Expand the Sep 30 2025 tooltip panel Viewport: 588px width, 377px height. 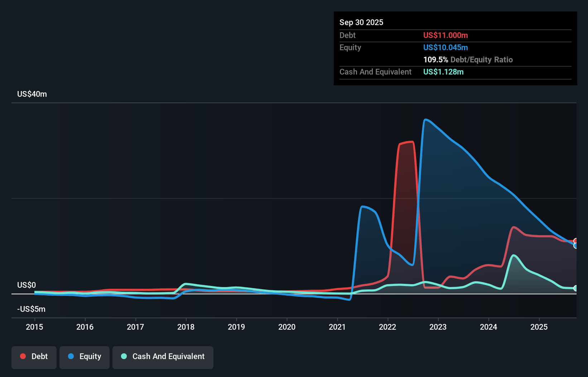click(x=361, y=22)
